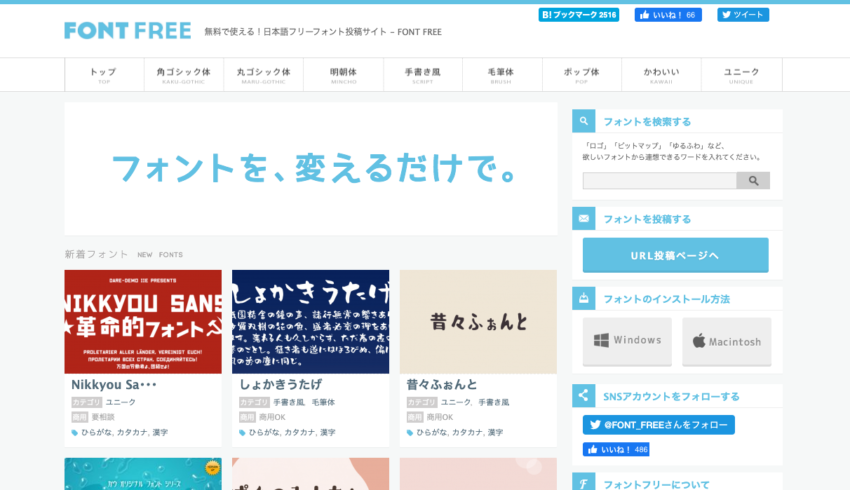
Task: Click the install icon beside フォントのインストール方法
Action: point(583,298)
